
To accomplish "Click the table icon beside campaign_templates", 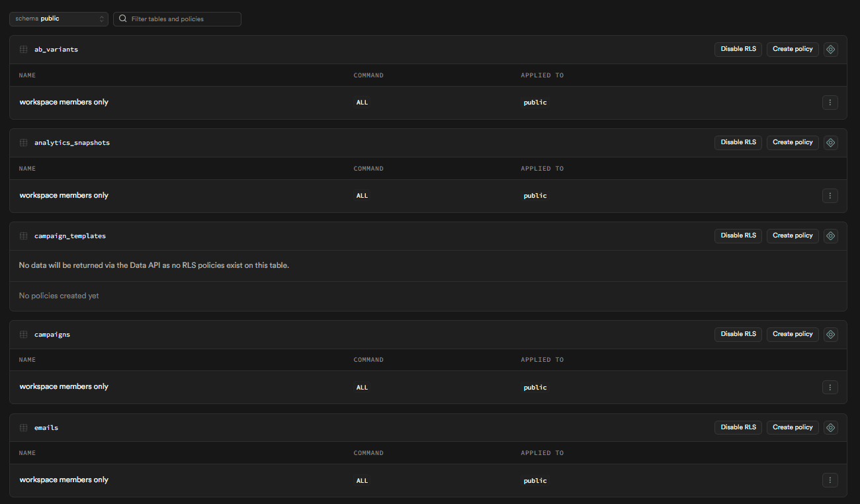I will click(24, 236).
